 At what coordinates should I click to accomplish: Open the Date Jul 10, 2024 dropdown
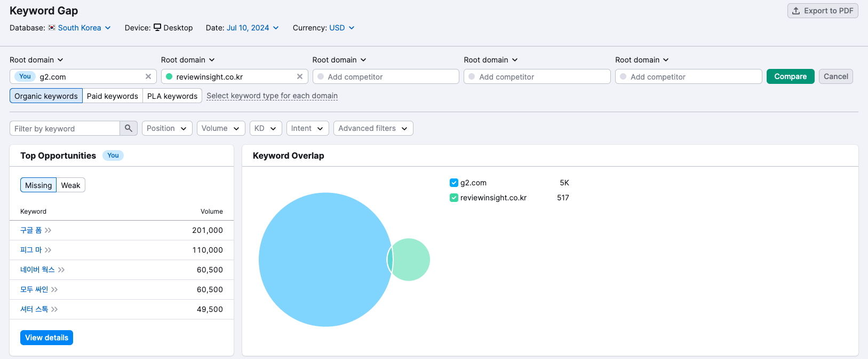click(252, 28)
